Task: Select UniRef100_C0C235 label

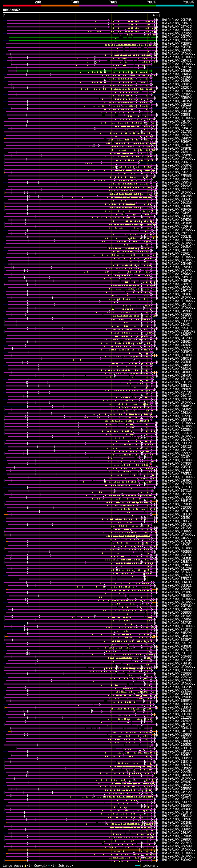Action: (177, 687)
